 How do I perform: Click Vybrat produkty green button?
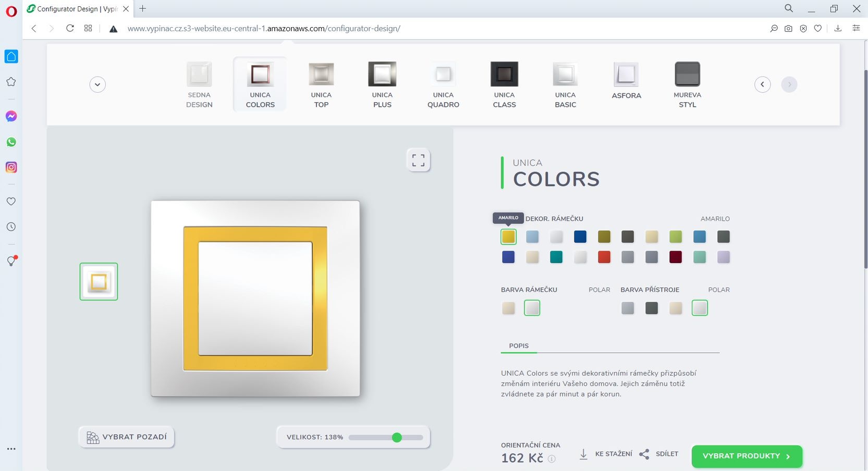tap(747, 456)
